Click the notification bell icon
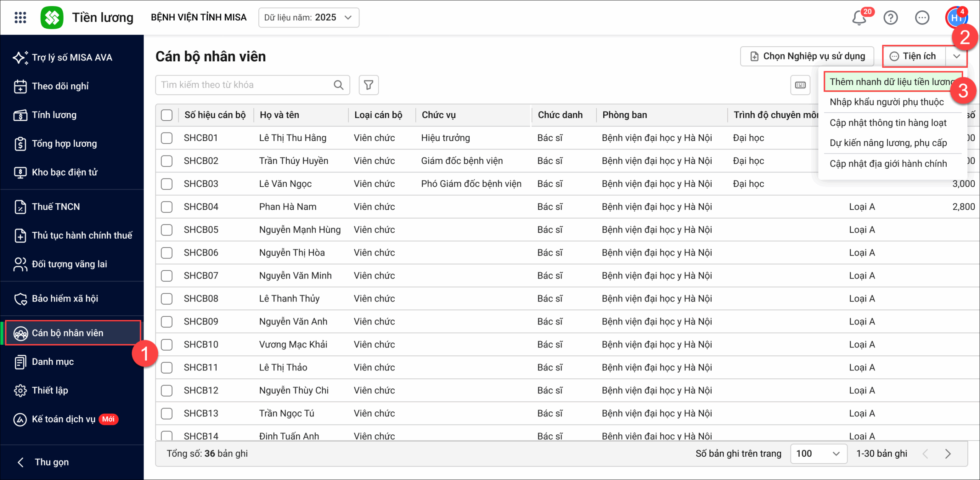The image size is (980, 480). [x=859, y=18]
